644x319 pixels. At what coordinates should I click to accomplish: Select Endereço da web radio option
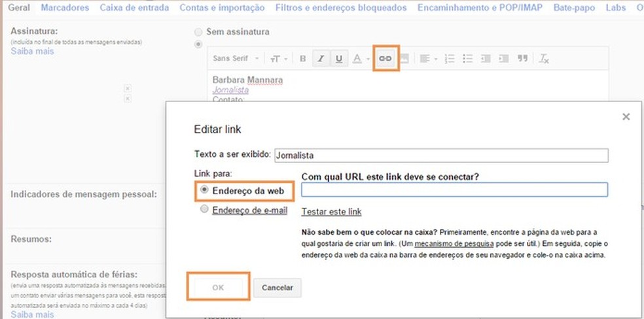204,190
